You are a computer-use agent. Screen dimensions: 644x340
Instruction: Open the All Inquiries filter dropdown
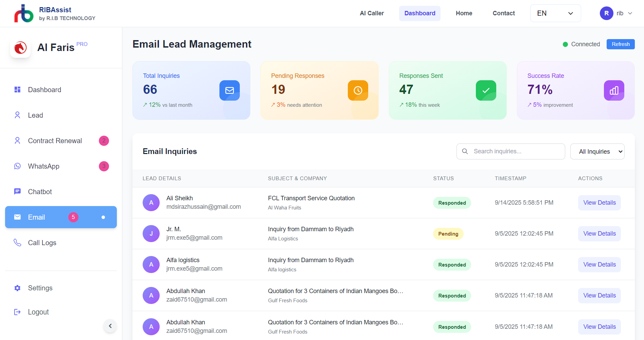[597, 151]
